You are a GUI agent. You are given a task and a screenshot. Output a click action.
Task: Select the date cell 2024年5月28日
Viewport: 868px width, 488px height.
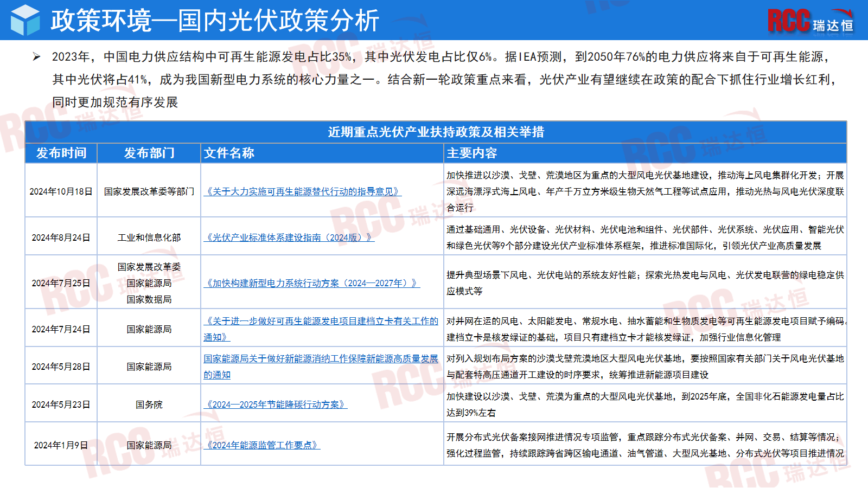pyautogui.click(x=61, y=367)
